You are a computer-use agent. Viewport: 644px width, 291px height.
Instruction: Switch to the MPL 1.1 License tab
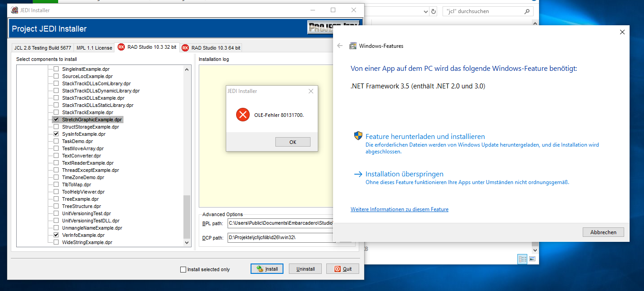[x=94, y=48]
